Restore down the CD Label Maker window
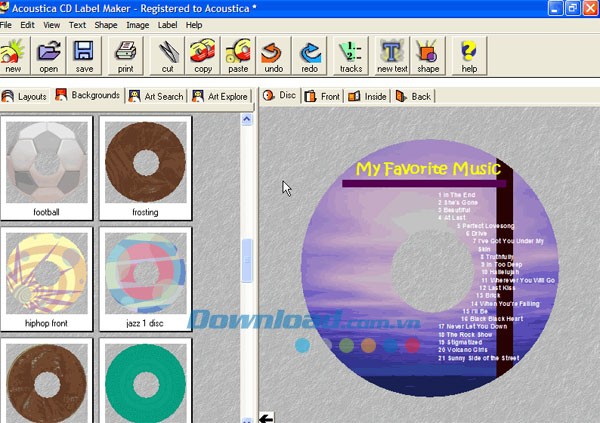The width and height of the screenshot is (600, 423). pyautogui.click(x=573, y=8)
